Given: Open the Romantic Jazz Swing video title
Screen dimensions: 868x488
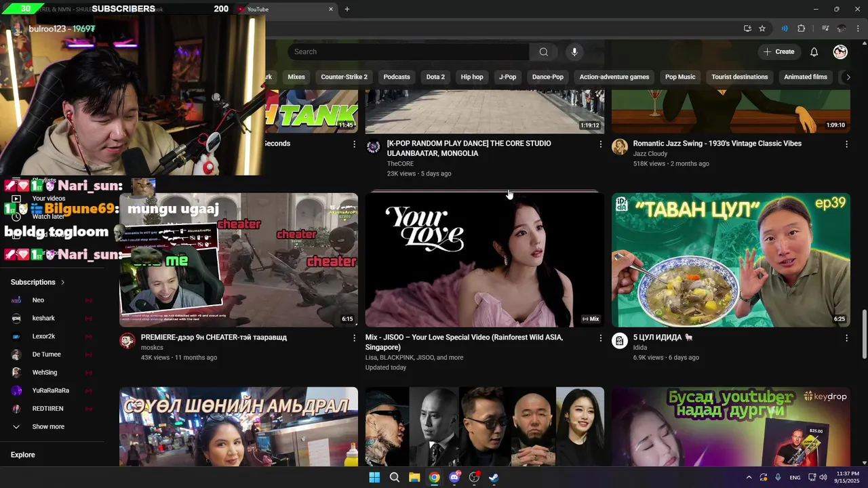Looking at the screenshot, I should click(x=717, y=144).
